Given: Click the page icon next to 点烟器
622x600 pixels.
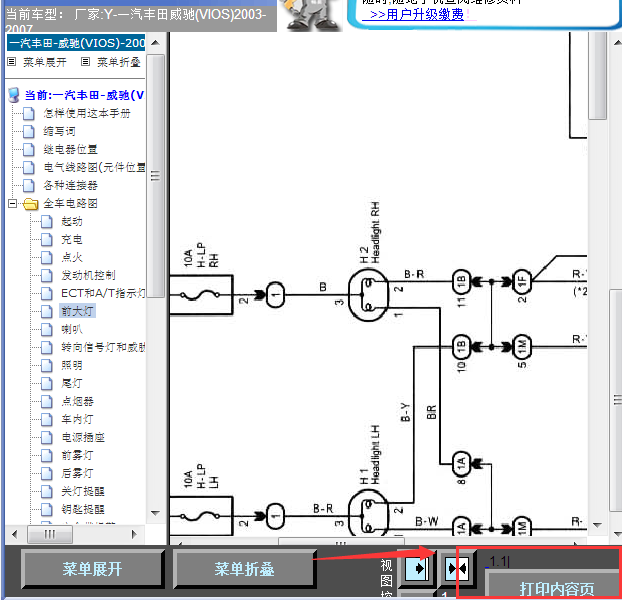Looking at the screenshot, I should [x=47, y=401].
